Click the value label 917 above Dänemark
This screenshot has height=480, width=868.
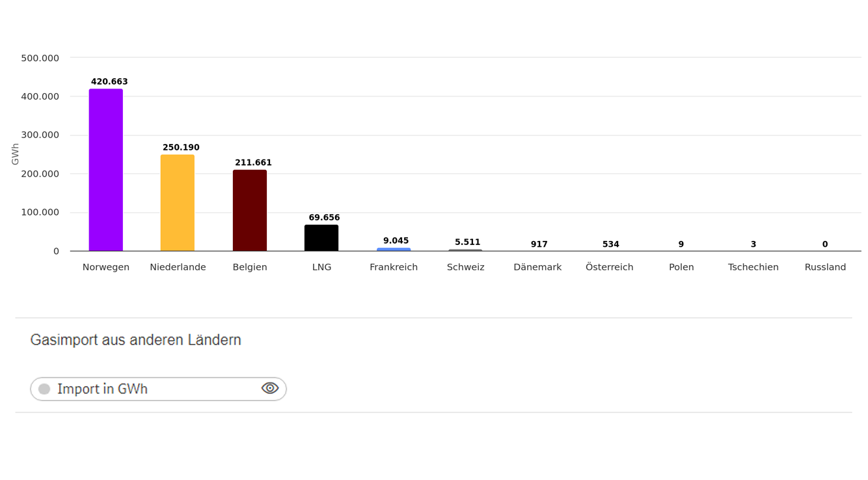[x=539, y=244]
